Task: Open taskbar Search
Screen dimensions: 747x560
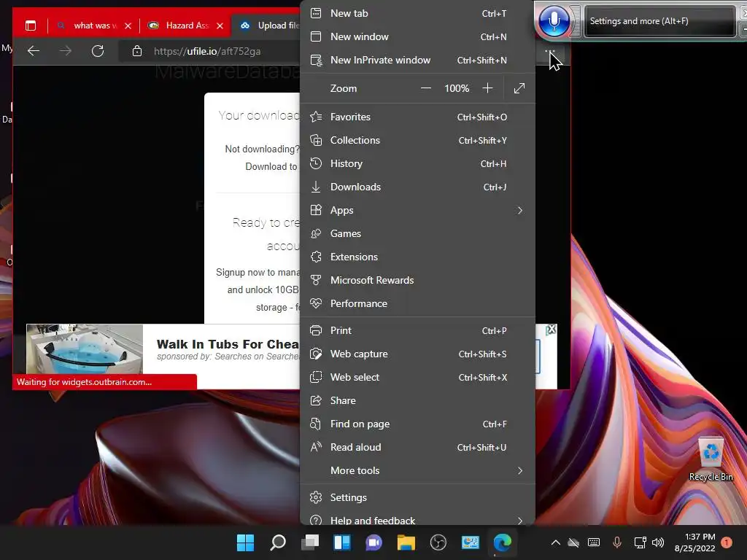Action: pos(278,542)
